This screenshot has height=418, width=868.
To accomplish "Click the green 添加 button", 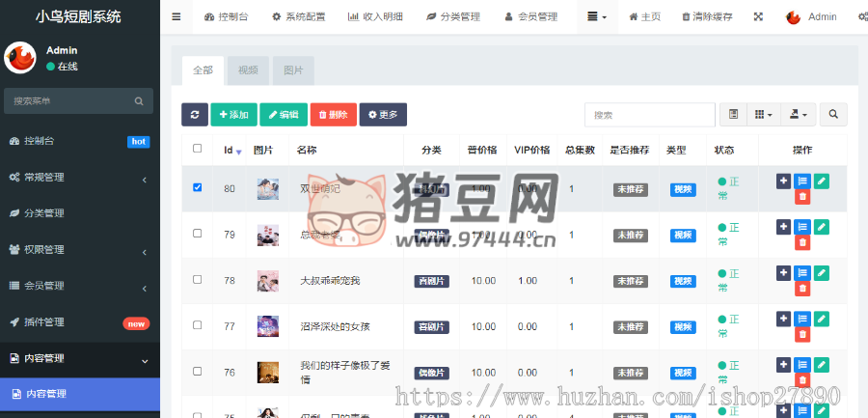I will 233,115.
